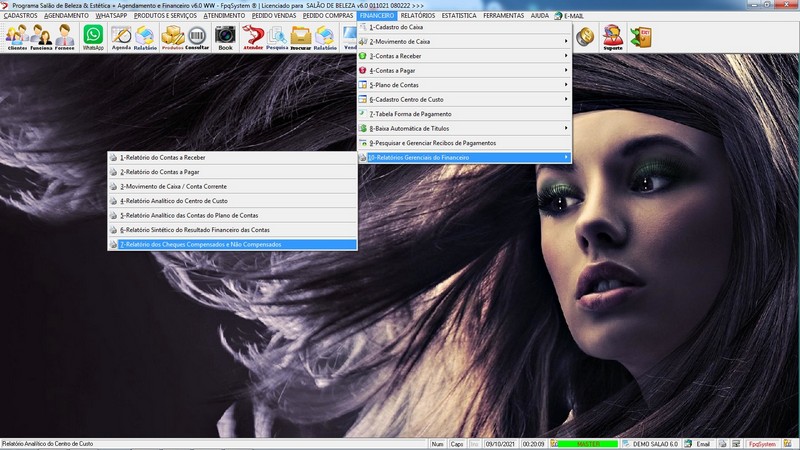Open the AGENDAMENTO menu
This screenshot has width=800, height=450.
pos(66,16)
